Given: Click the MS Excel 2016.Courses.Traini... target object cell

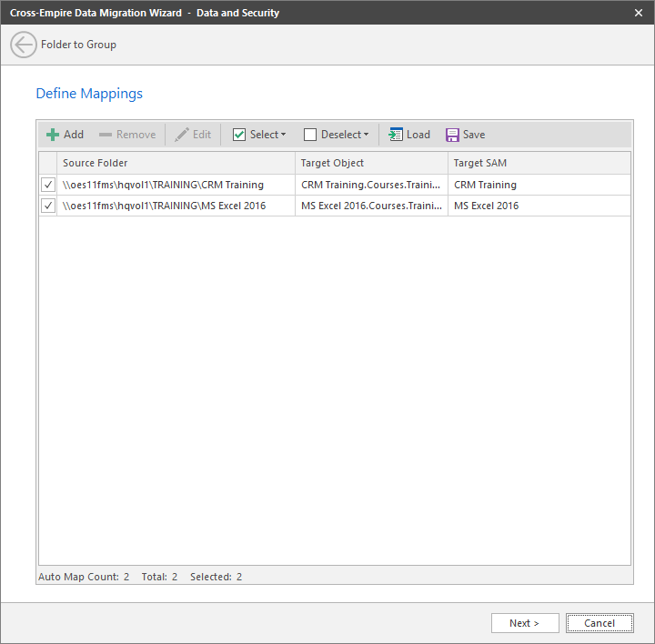Looking at the screenshot, I should (x=371, y=206).
